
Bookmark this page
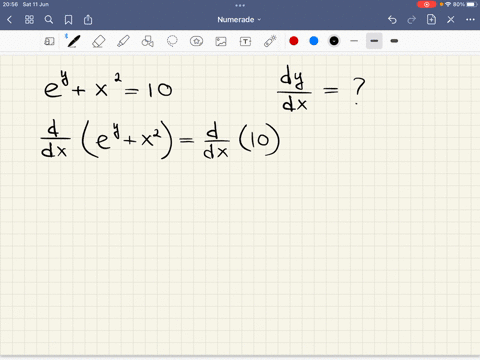pyautogui.click(x=68, y=20)
